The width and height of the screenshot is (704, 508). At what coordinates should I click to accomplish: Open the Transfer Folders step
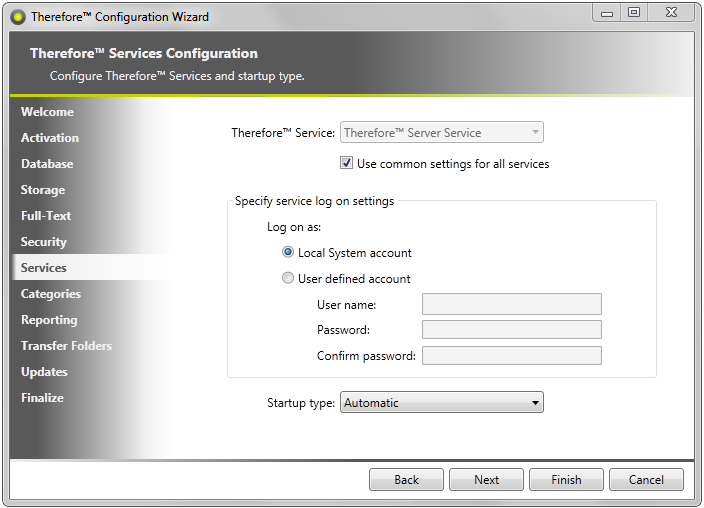coord(66,346)
